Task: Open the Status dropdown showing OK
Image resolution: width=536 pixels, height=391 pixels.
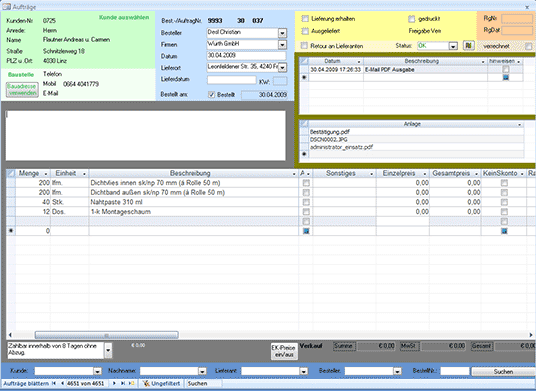Action: tap(453, 46)
